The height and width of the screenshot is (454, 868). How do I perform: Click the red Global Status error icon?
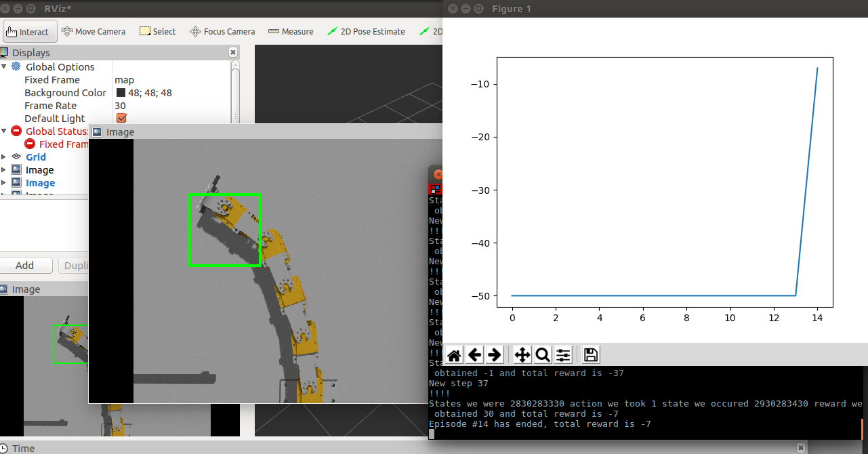click(16, 131)
